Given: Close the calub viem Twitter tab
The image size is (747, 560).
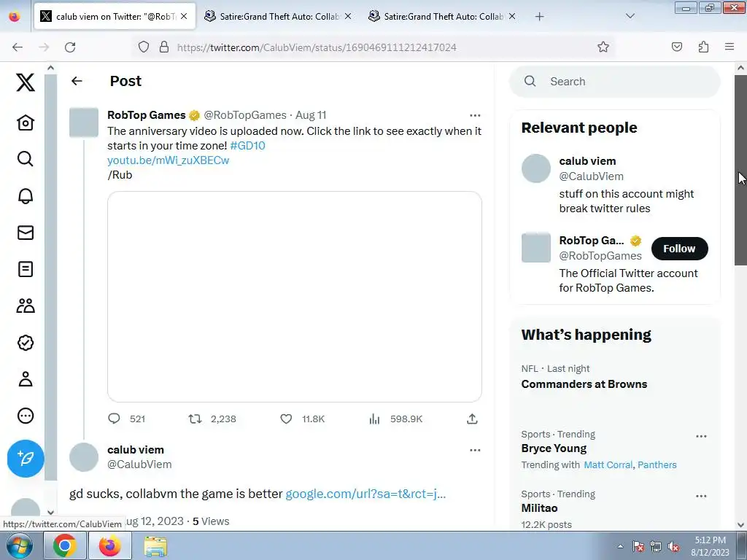Looking at the screenshot, I should pyautogui.click(x=184, y=16).
